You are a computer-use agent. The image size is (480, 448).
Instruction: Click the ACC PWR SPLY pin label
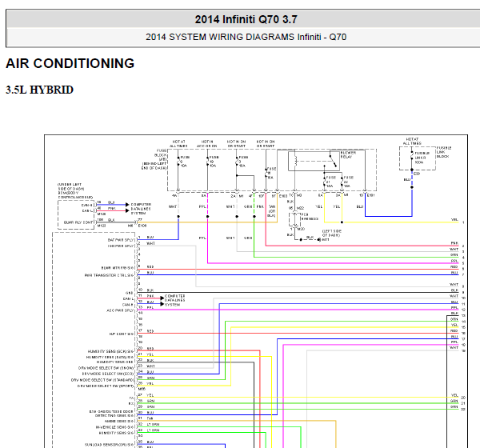pyautogui.click(x=120, y=310)
